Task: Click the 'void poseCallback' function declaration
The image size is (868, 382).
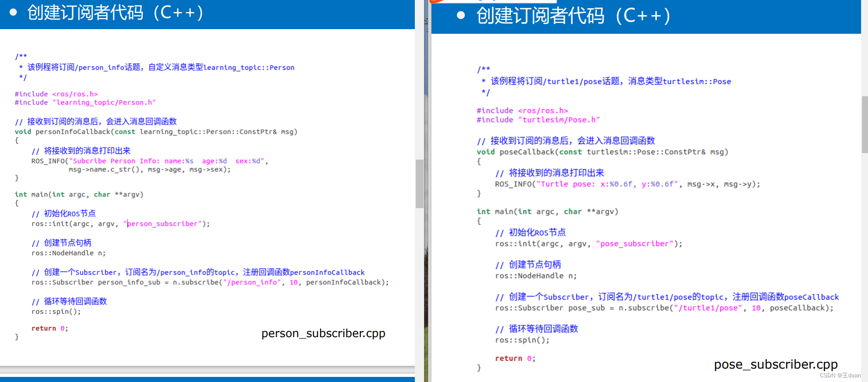Action: coord(602,152)
